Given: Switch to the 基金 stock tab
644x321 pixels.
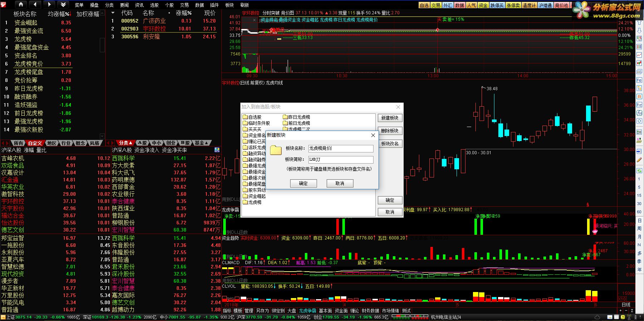Looking at the screenshot, I should [x=201, y=143].
